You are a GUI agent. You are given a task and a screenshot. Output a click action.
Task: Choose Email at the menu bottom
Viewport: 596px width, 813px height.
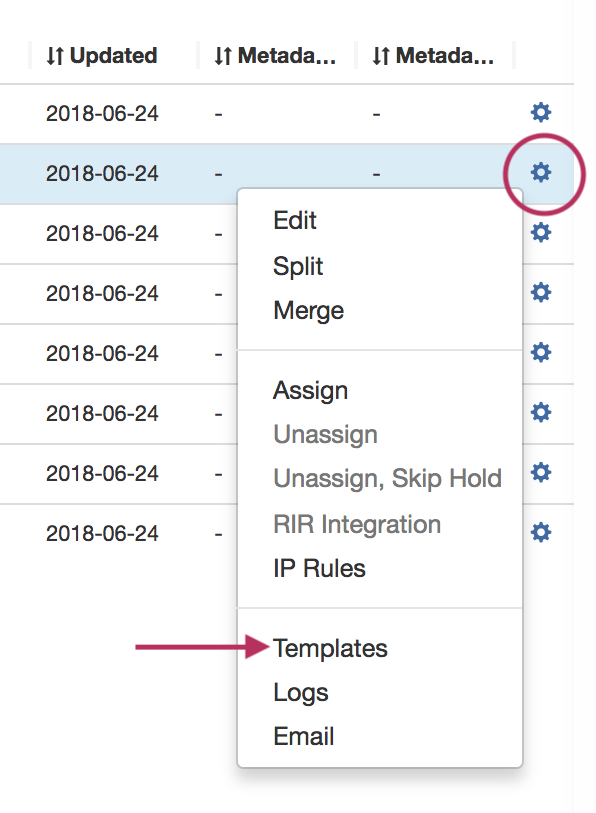[303, 736]
